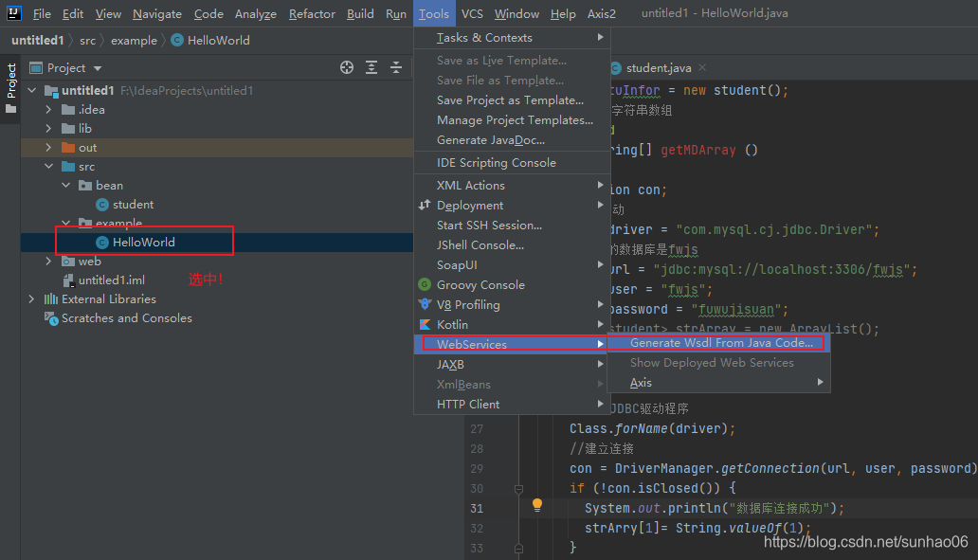Screen dimensions: 978x560
Task: Expand the lib folder
Action: click(48, 129)
